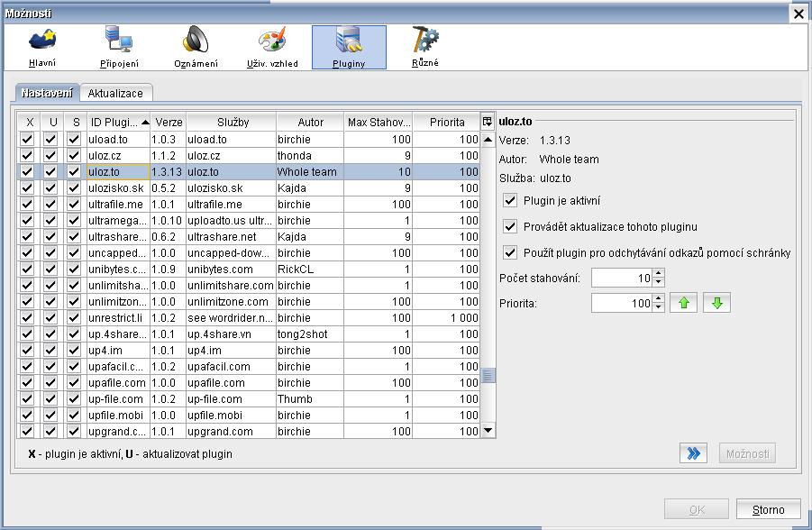812x530 pixels.
Task: Click the disabled Možnosti button
Action: [x=747, y=454]
